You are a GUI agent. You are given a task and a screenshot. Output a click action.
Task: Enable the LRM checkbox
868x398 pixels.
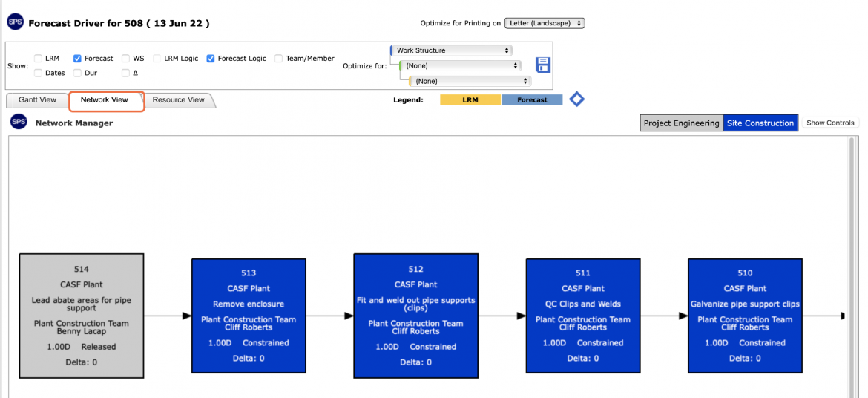pyautogui.click(x=38, y=58)
